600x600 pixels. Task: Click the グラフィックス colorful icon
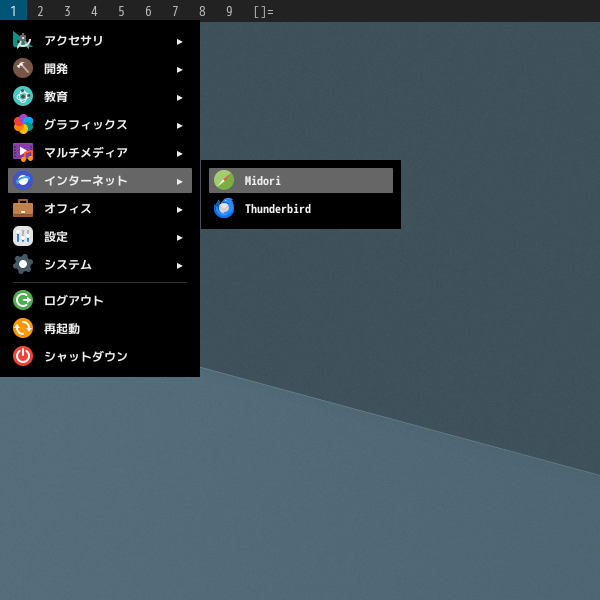click(23, 124)
